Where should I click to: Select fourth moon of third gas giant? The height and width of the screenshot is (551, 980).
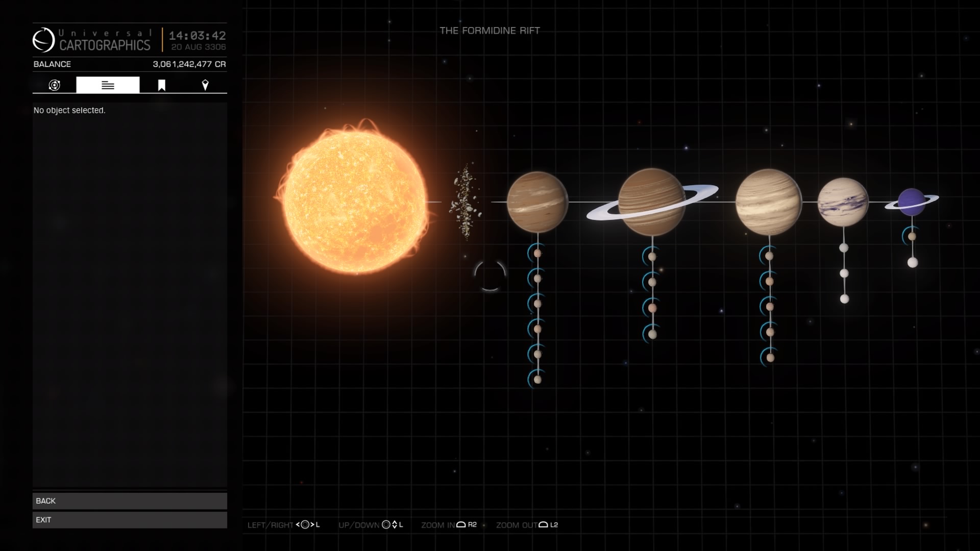pos(770,333)
